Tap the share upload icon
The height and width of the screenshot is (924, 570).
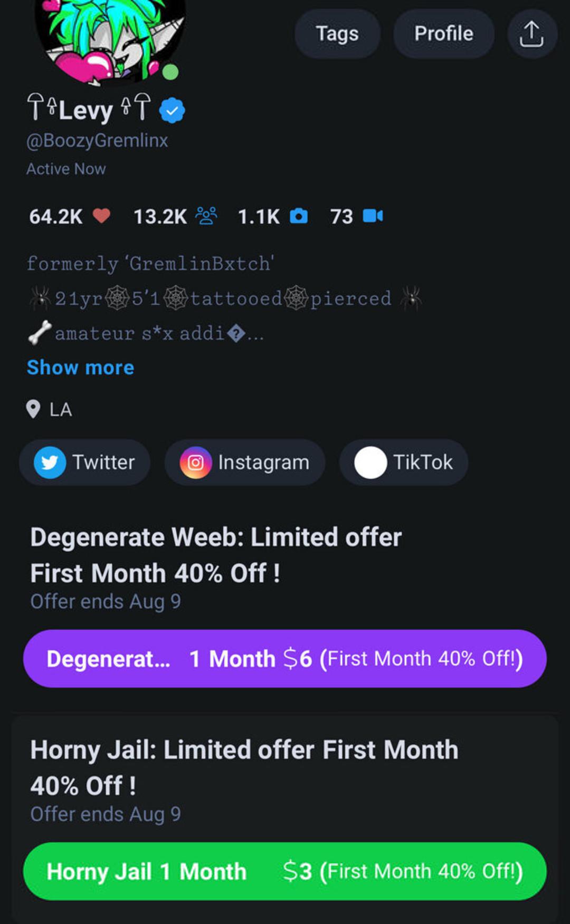[531, 34]
